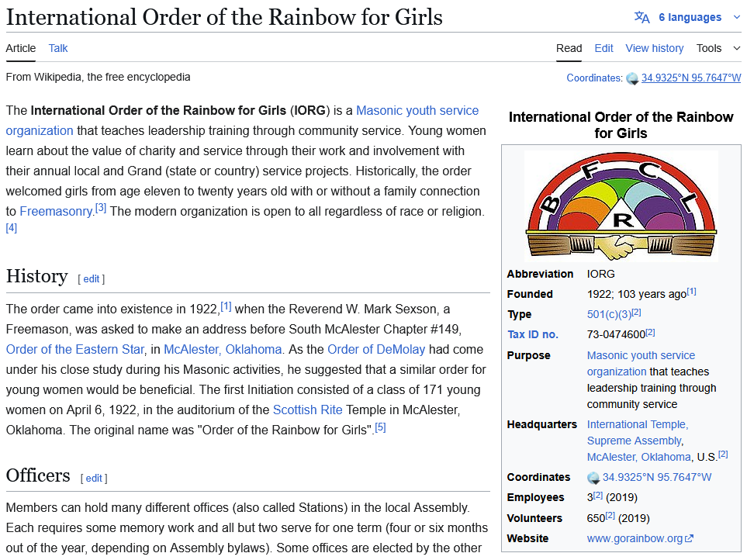Jump to reference [2] in Employees row
747x560 pixels.
tap(598, 496)
